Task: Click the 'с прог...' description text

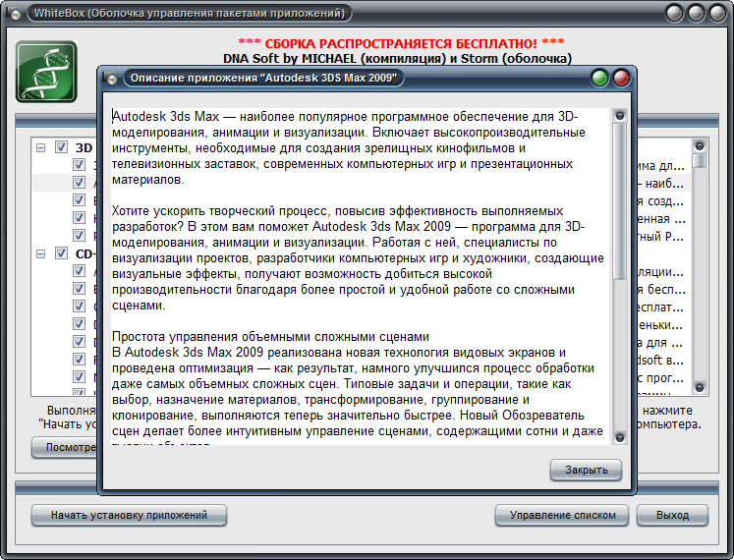Action: pos(660,378)
